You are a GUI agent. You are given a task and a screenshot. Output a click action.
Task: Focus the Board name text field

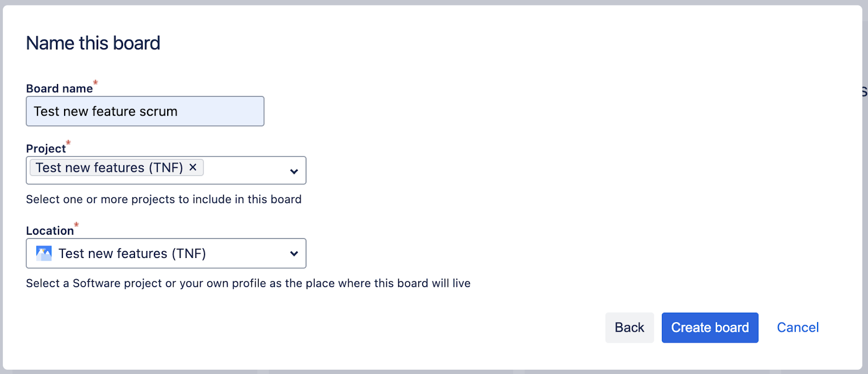click(x=145, y=111)
